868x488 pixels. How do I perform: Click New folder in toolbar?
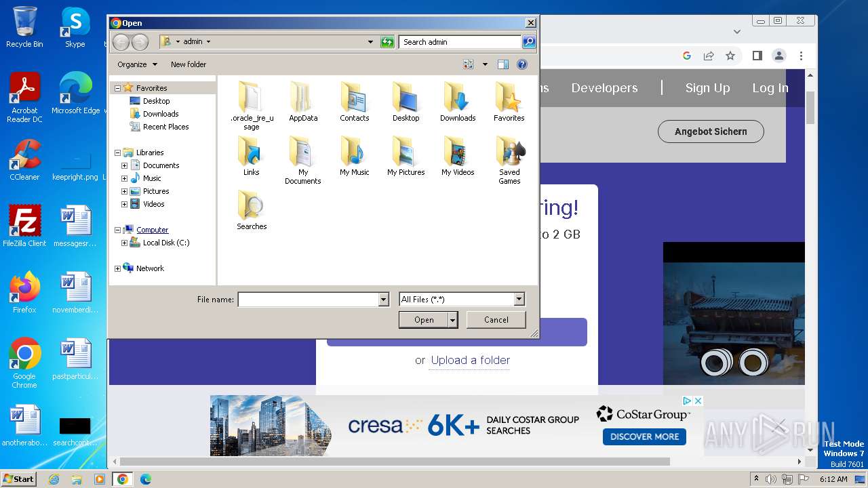(x=189, y=64)
